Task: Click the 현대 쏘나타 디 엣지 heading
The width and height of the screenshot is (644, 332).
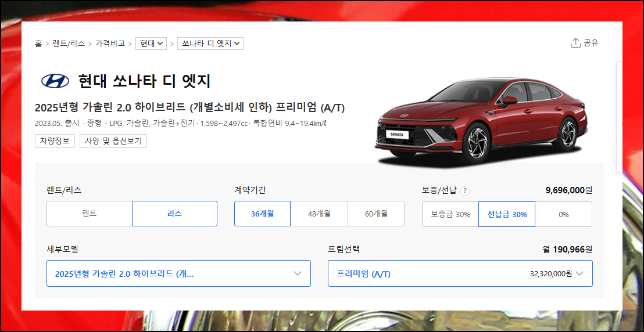Action: click(144, 82)
